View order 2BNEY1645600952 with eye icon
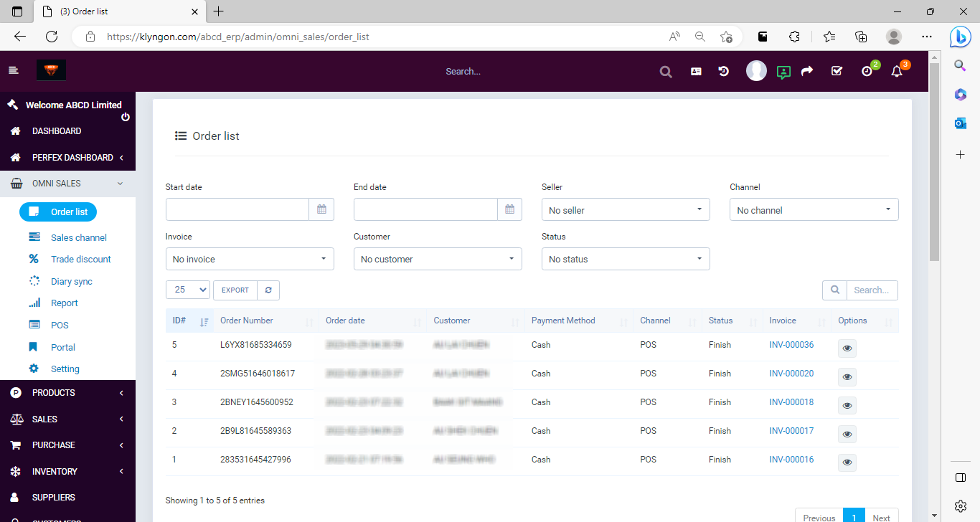 (847, 406)
